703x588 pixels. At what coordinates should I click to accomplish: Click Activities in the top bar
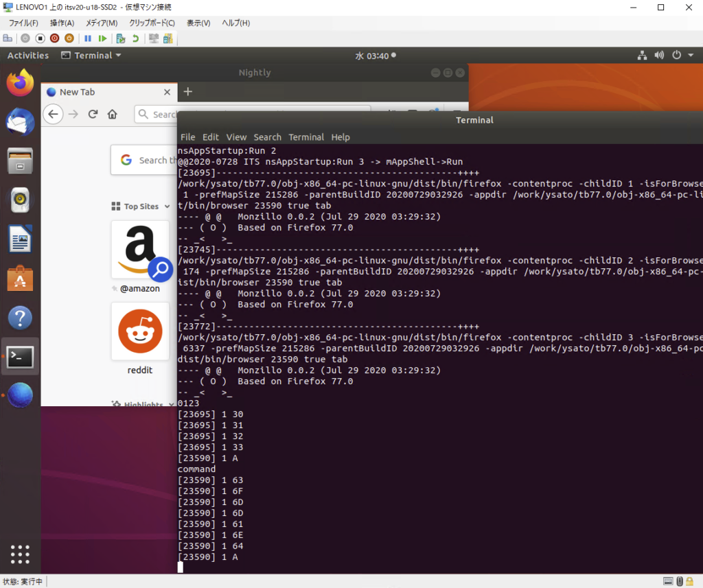[x=28, y=56]
